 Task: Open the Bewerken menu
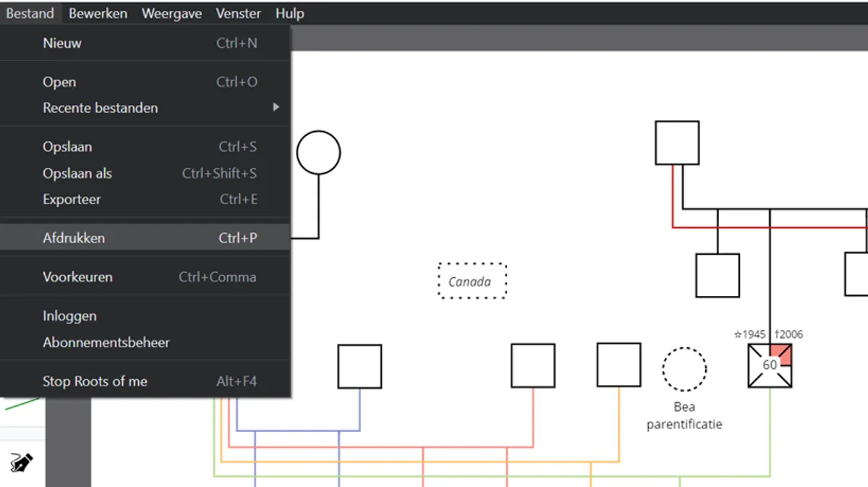point(98,14)
